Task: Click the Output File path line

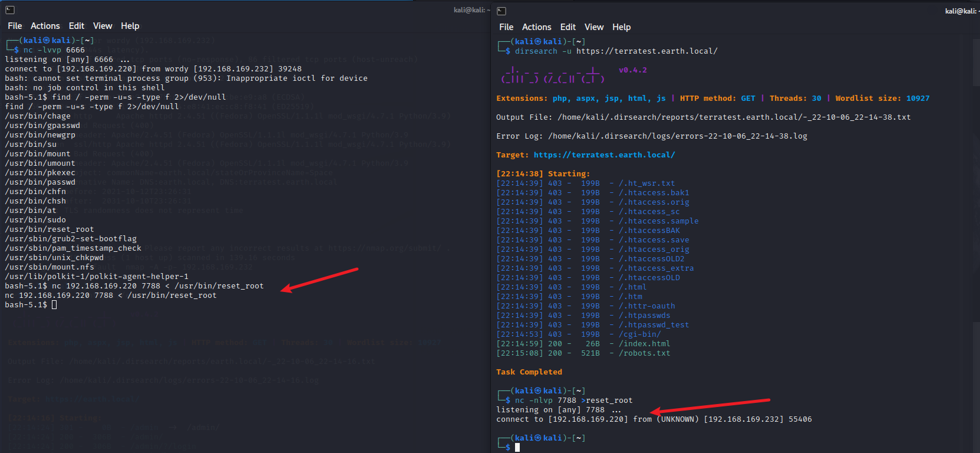Action: pyautogui.click(x=704, y=117)
